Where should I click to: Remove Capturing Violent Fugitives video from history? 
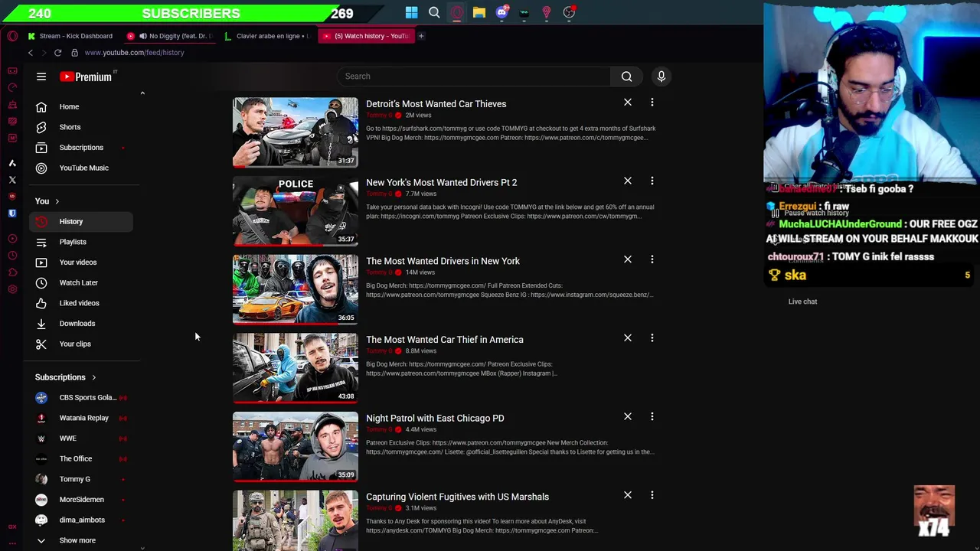pos(628,495)
